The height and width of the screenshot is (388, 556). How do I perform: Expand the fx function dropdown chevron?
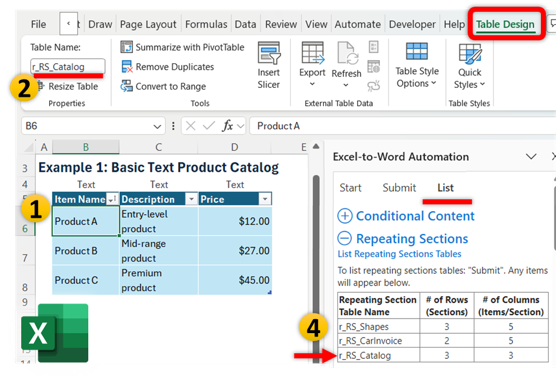[x=241, y=126]
